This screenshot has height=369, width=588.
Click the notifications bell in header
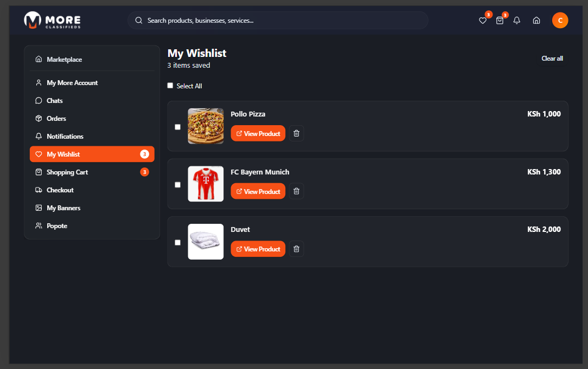pyautogui.click(x=517, y=21)
